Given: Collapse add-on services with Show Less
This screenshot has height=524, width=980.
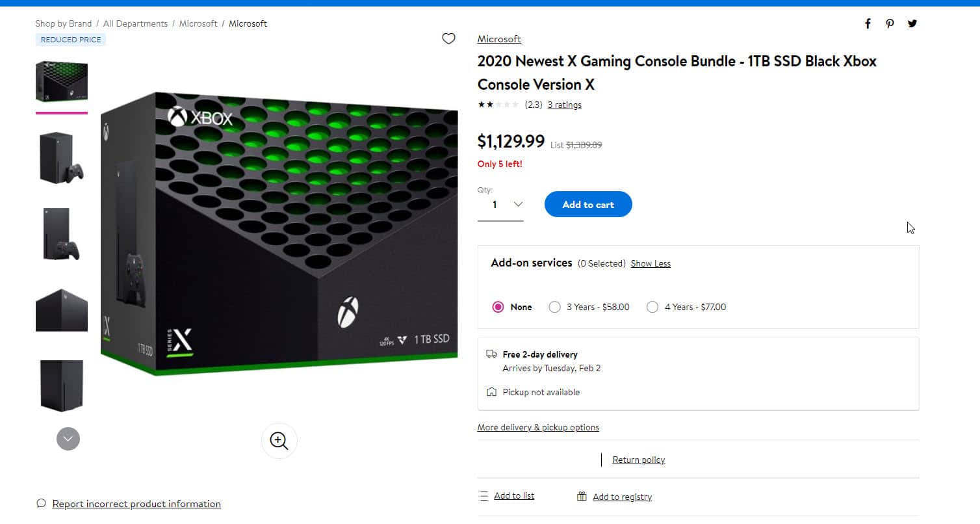Looking at the screenshot, I should click(651, 263).
